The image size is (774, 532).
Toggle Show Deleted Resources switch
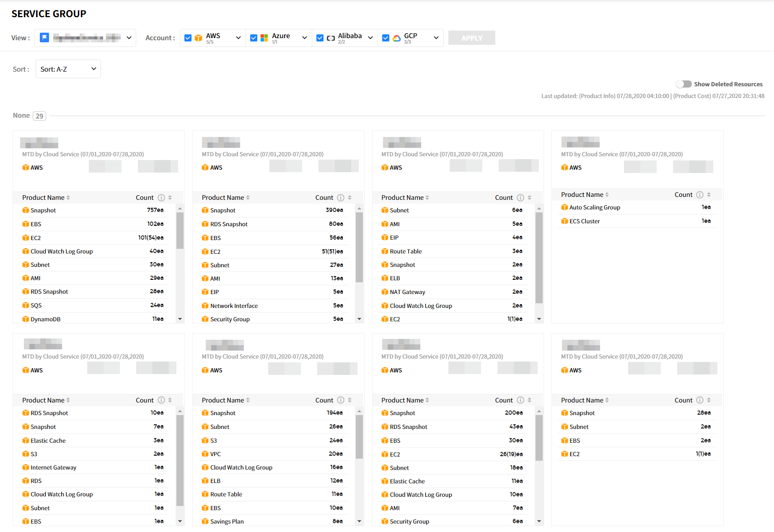coord(683,84)
